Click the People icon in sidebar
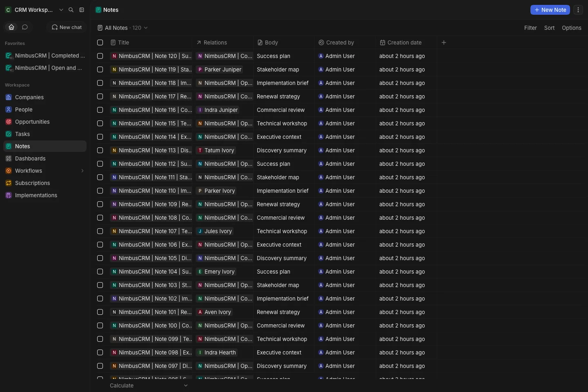The width and height of the screenshot is (588, 392). [x=9, y=109]
